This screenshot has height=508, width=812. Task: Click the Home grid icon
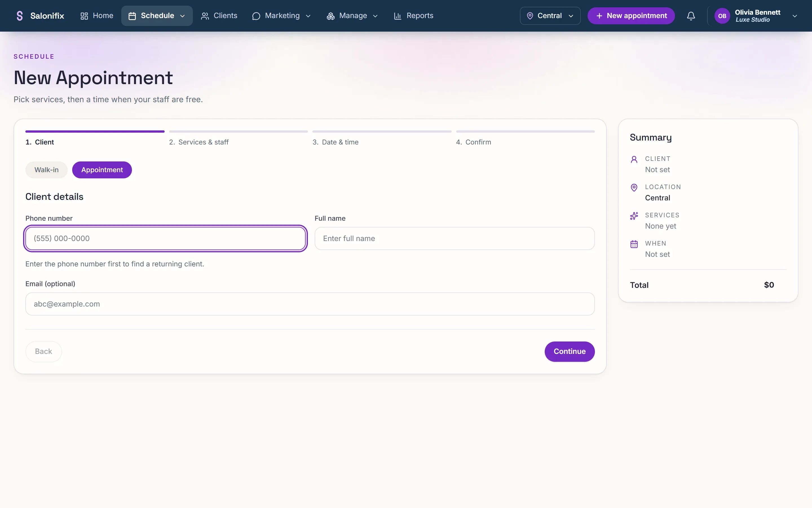tap(84, 16)
